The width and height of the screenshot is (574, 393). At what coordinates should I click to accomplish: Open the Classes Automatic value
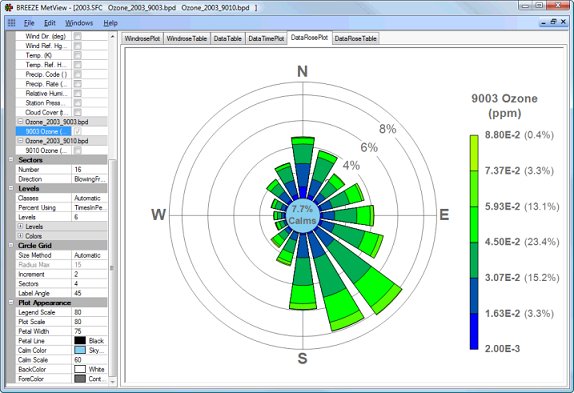coord(90,198)
